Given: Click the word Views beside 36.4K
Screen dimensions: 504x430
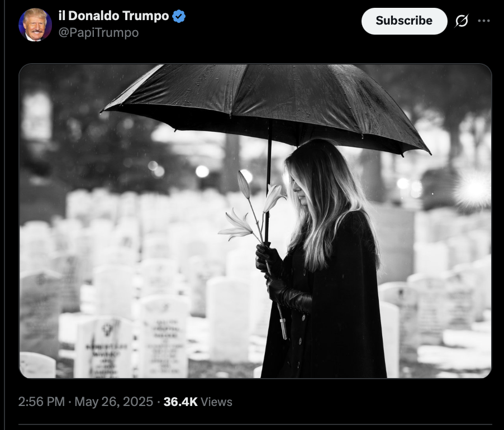Looking at the screenshot, I should 216,402.
